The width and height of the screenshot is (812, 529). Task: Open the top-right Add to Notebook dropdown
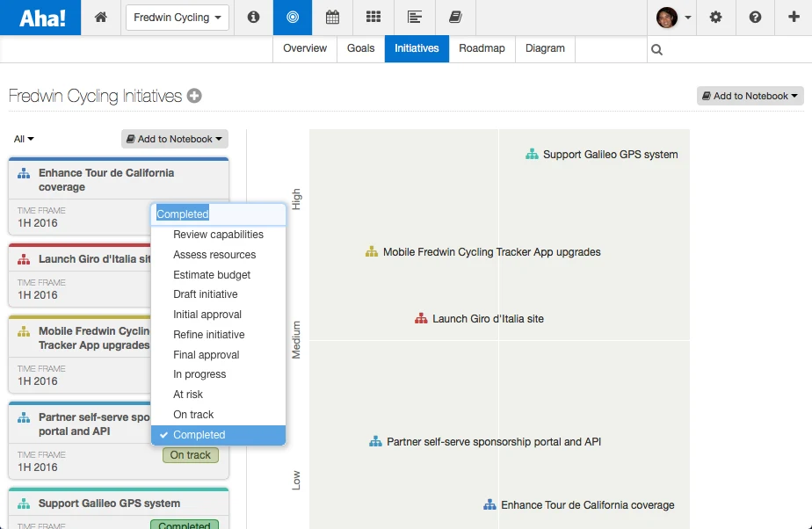[x=750, y=96]
